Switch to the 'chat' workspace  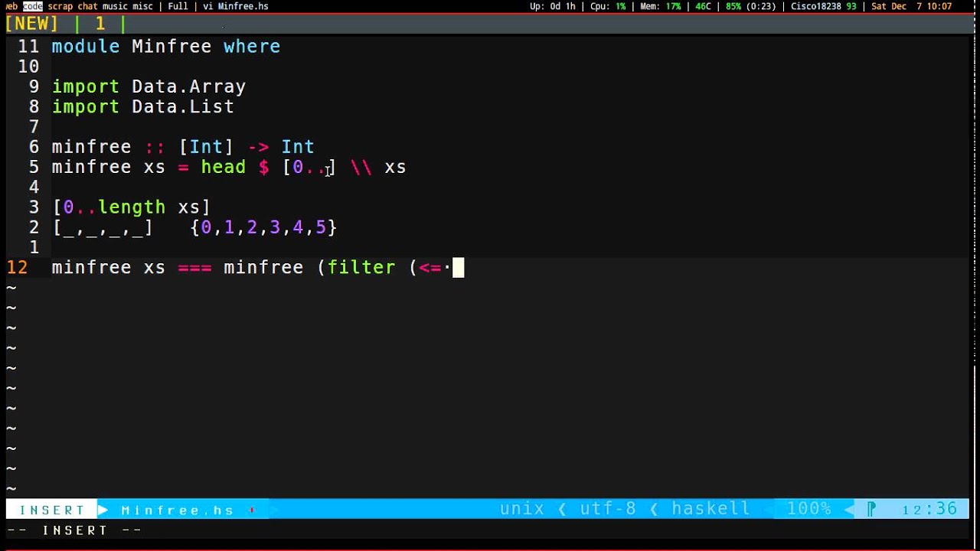[87, 6]
